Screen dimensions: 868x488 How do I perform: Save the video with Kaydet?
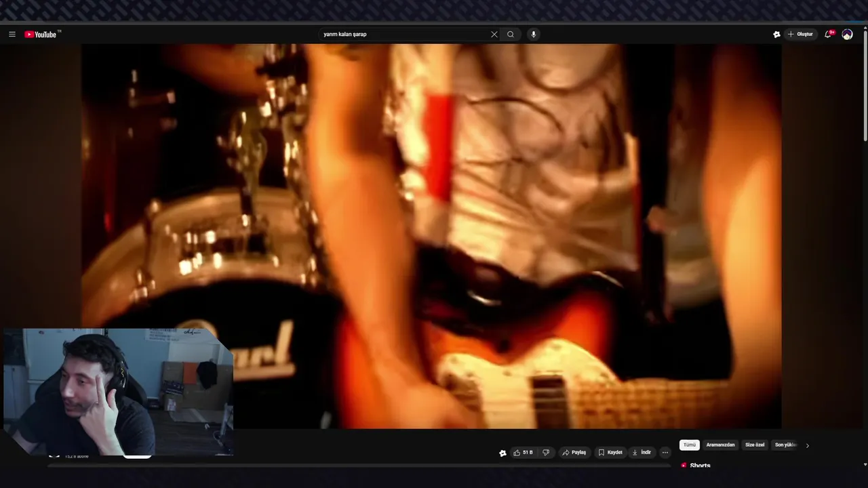610,452
